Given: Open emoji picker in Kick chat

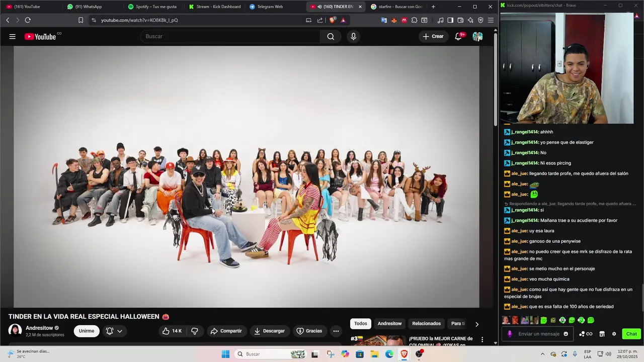Looking at the screenshot, I should pos(566,334).
